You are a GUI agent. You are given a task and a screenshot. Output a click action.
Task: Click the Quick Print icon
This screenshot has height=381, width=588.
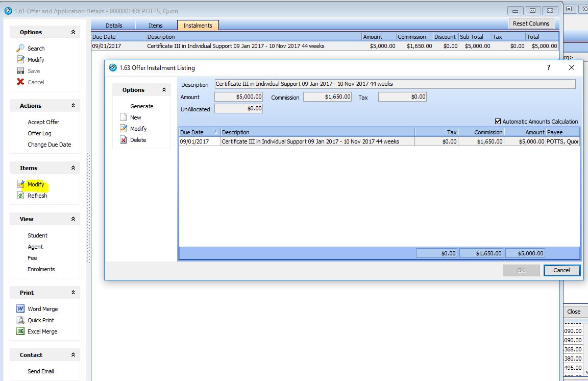click(x=20, y=320)
